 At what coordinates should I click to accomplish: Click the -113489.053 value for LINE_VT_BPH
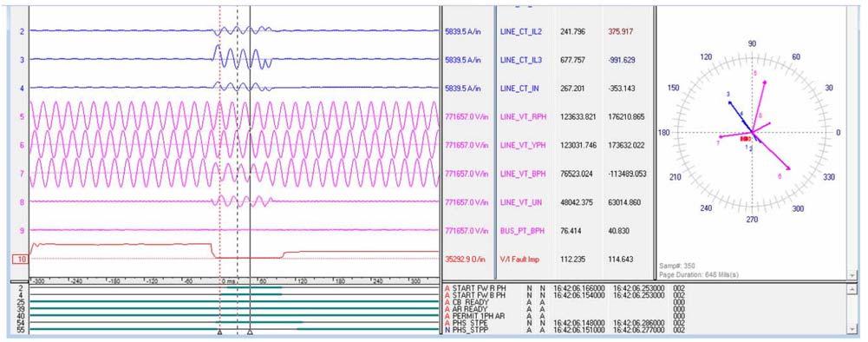click(x=627, y=174)
